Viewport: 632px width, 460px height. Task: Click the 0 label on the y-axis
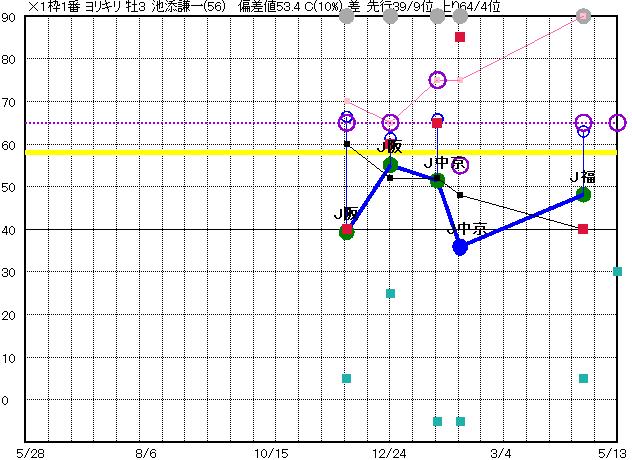[x=8, y=400]
